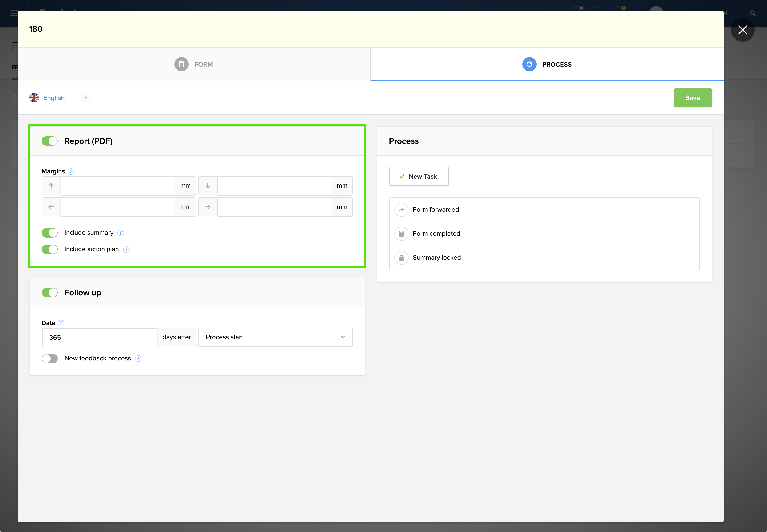This screenshot has height=532, width=767.
Task: Click the top margin input field
Action: click(x=118, y=186)
